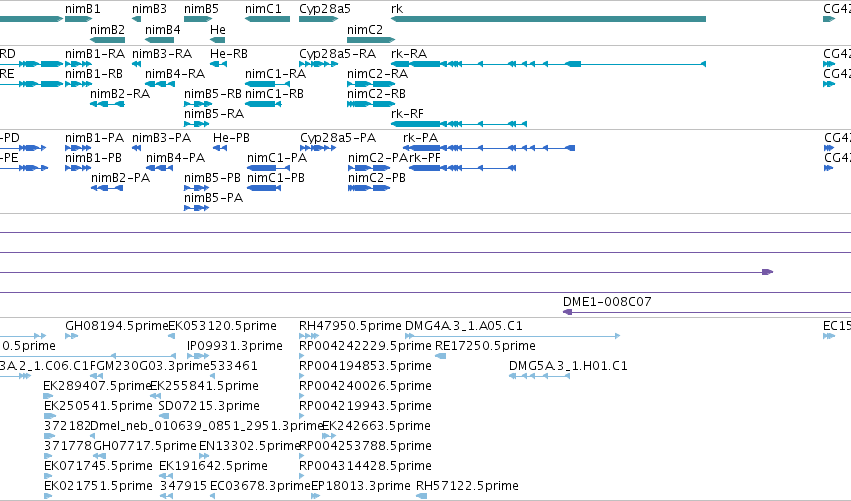
Task: Select the nimC2-PB CDS label
Action: click(377, 178)
